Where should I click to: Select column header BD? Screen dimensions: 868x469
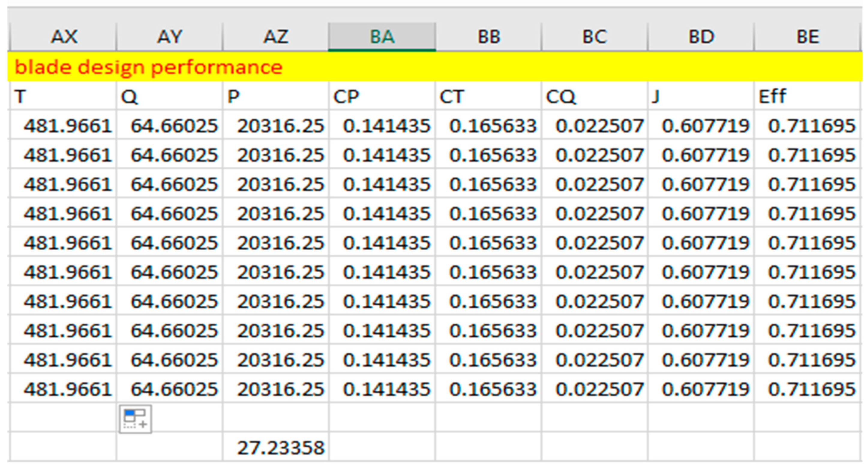701,37
